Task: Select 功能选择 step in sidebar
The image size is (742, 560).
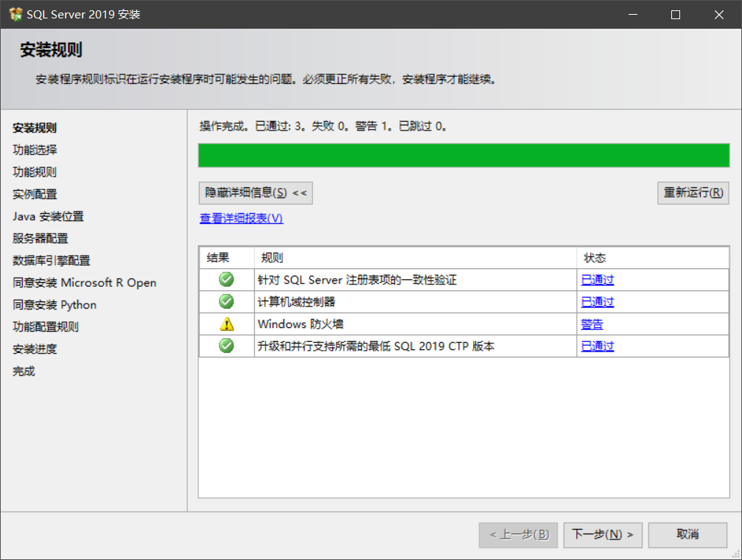Action: tap(35, 150)
